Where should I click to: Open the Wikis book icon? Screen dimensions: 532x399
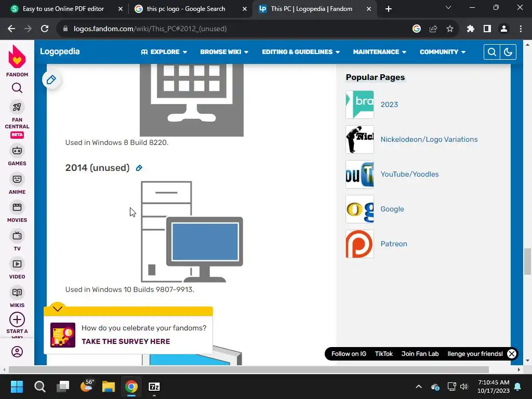(17, 292)
